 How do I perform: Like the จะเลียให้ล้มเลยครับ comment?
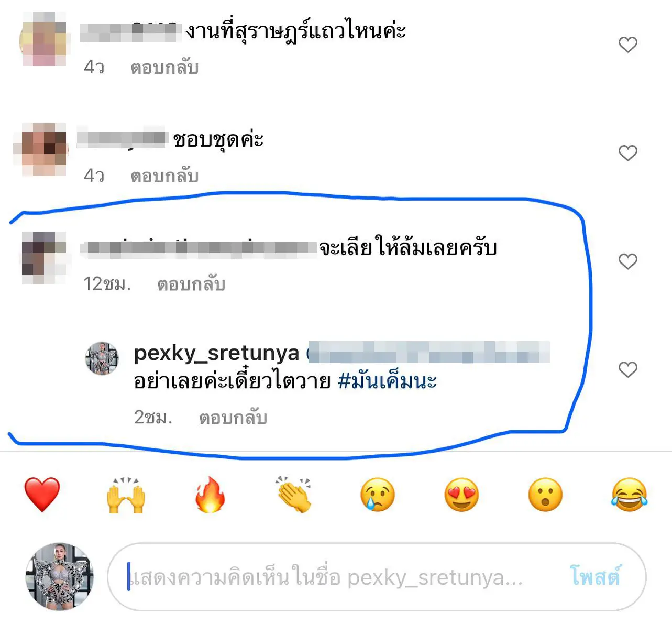pos(627,261)
